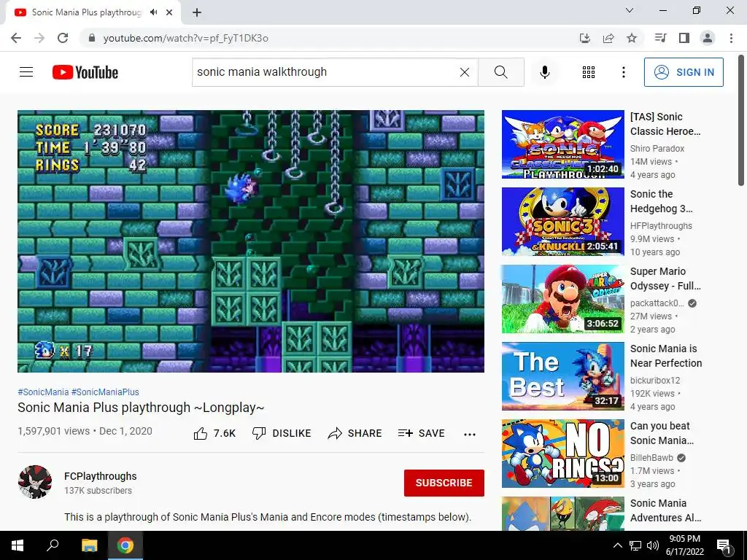Screen dimensions: 747x560
Task: Dislike the video
Action: point(282,433)
